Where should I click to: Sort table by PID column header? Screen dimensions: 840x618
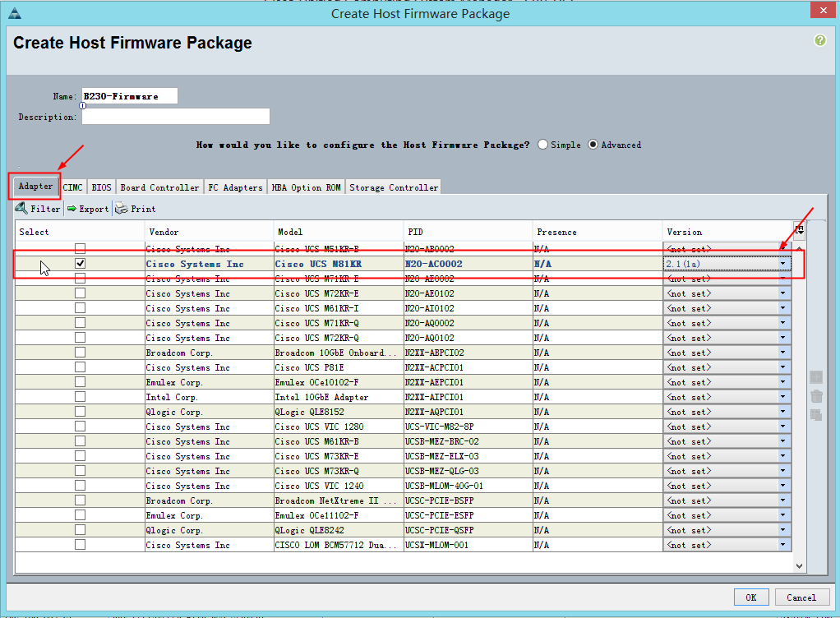point(468,232)
